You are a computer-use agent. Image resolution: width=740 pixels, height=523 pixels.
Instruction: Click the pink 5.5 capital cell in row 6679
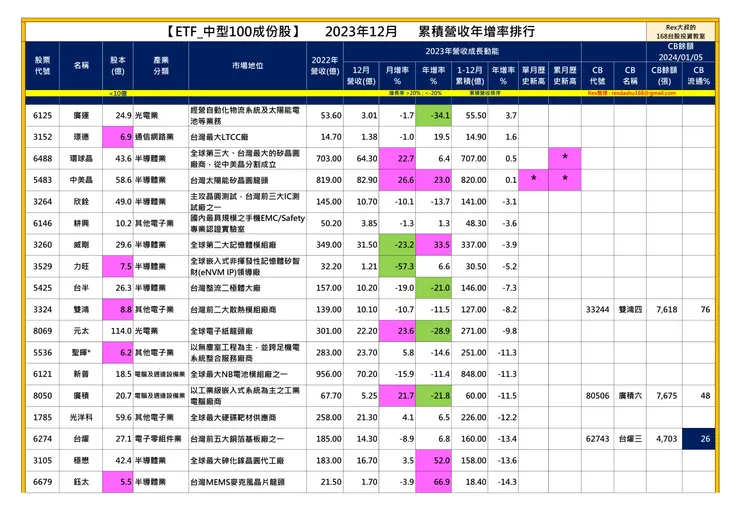point(118,482)
